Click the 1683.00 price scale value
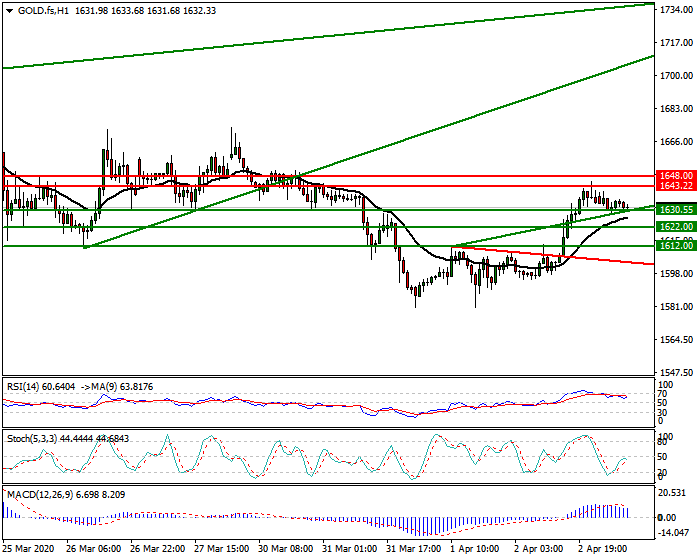The image size is (700, 560). click(676, 109)
